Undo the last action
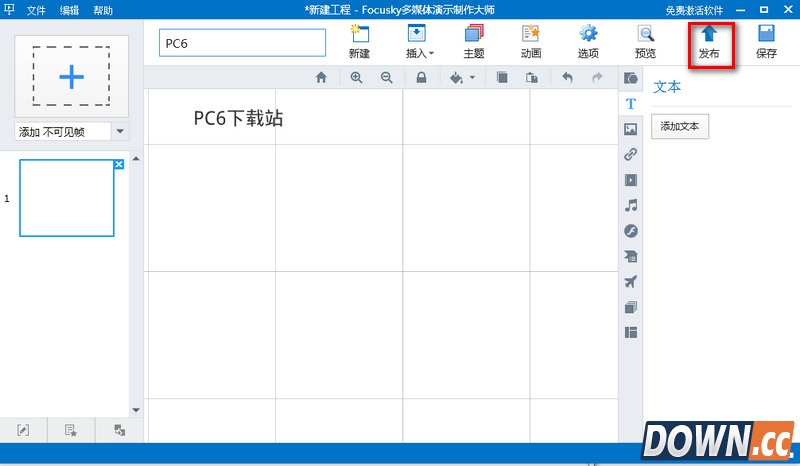The width and height of the screenshot is (800, 466). 567,78
